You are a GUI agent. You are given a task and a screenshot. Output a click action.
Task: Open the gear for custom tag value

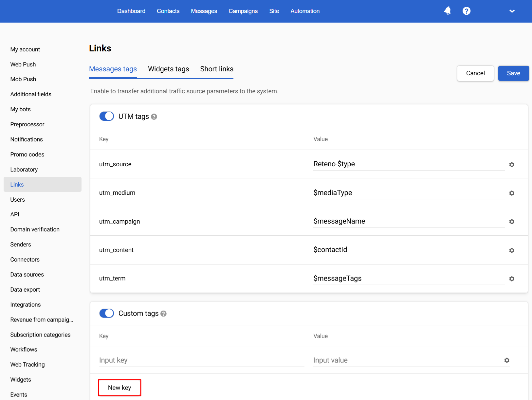(x=507, y=360)
